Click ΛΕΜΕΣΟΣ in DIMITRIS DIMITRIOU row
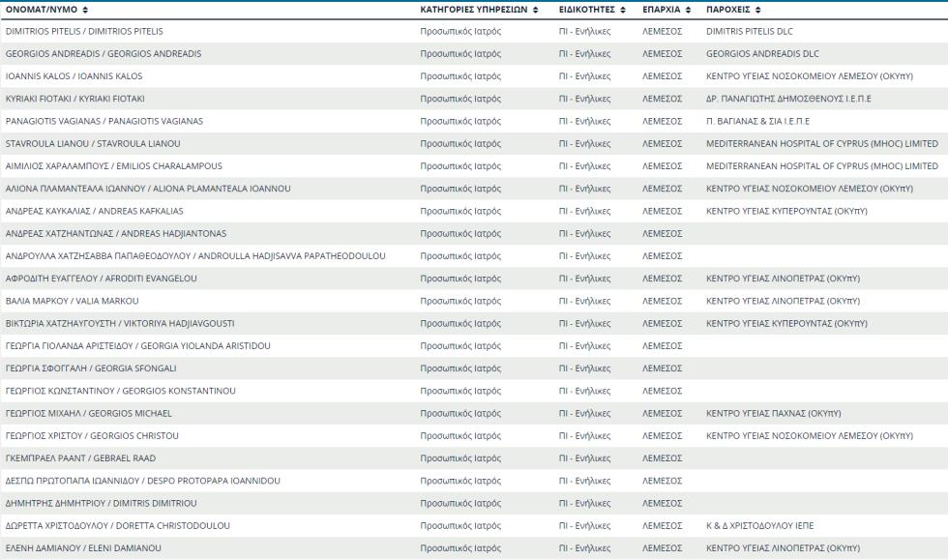This screenshot has height=560, width=948. 662,503
